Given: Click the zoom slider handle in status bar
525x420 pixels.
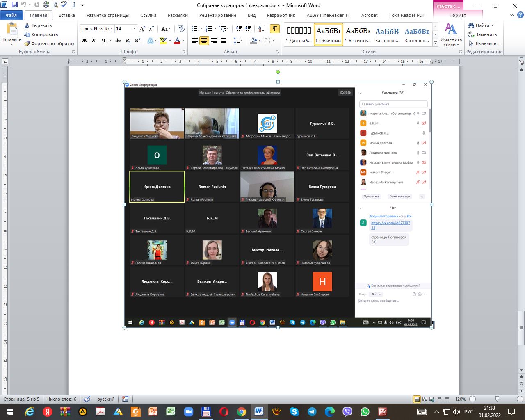Looking at the screenshot, I should [x=497, y=399].
